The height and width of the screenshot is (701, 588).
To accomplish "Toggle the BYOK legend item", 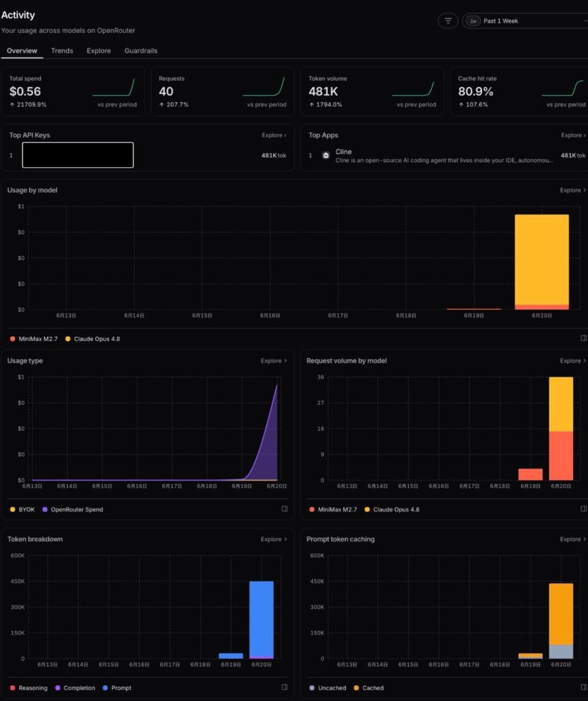I will click(23, 509).
